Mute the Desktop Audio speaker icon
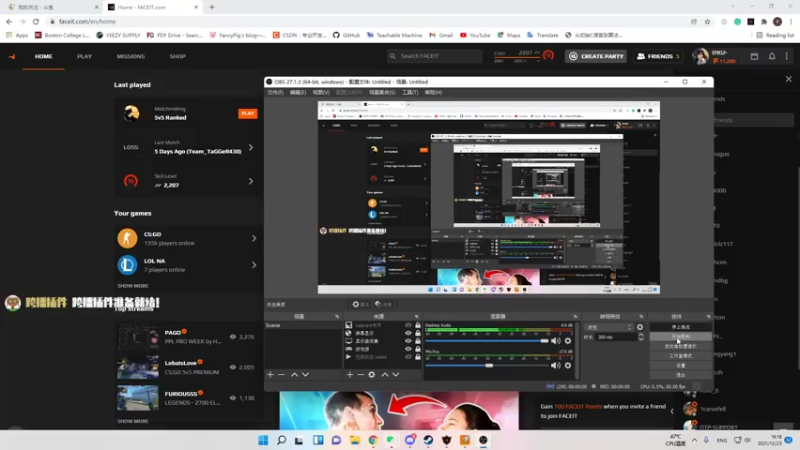The height and width of the screenshot is (450, 800). [x=556, y=341]
